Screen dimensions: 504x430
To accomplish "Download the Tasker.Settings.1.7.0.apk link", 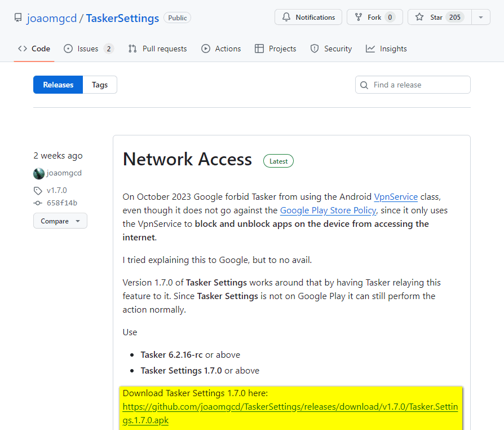I will [x=290, y=413].
